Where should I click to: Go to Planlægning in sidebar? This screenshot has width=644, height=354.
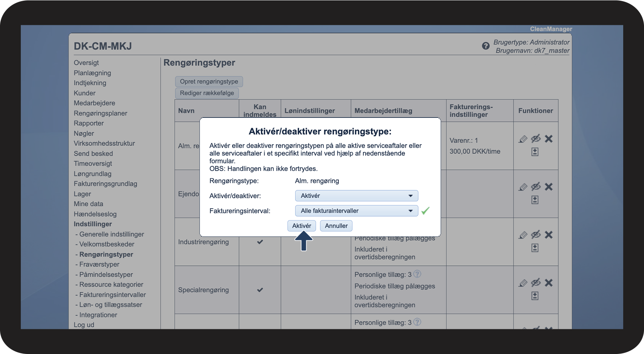92,73
